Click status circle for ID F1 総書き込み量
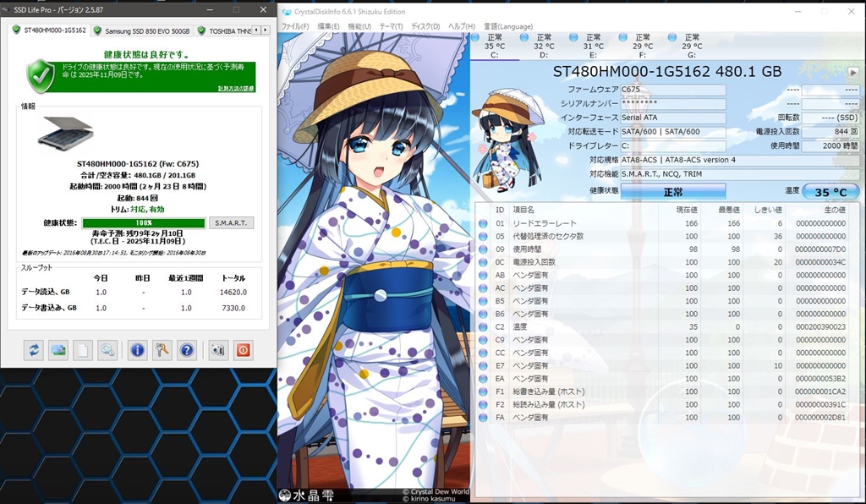Screen dimensions: 866x504 point(483,392)
